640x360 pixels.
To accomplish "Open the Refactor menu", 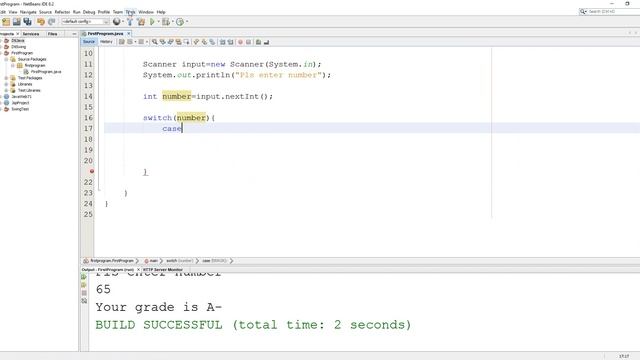I will click(62, 12).
